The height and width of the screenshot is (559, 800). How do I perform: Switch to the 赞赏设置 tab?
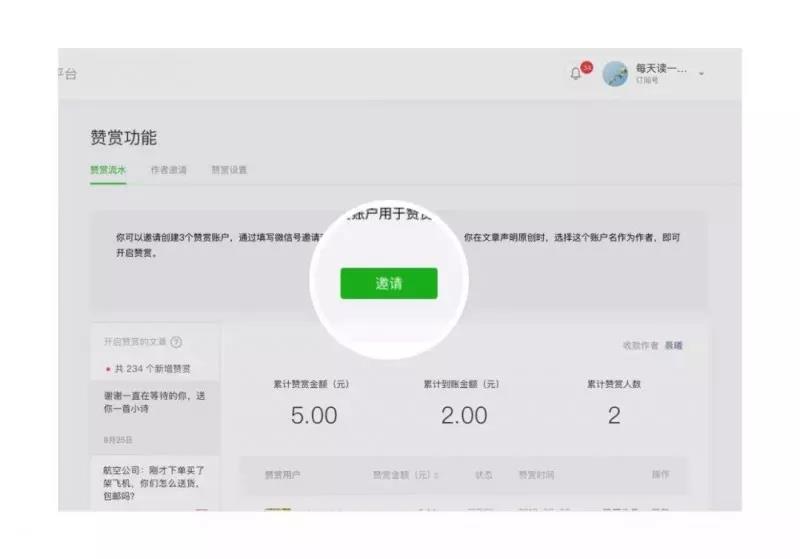click(229, 170)
